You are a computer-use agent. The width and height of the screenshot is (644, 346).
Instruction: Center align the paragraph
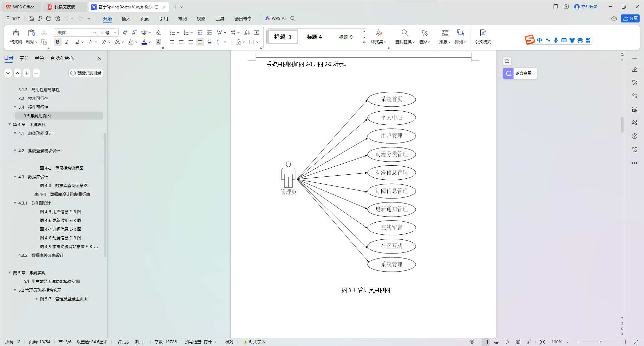click(x=181, y=42)
